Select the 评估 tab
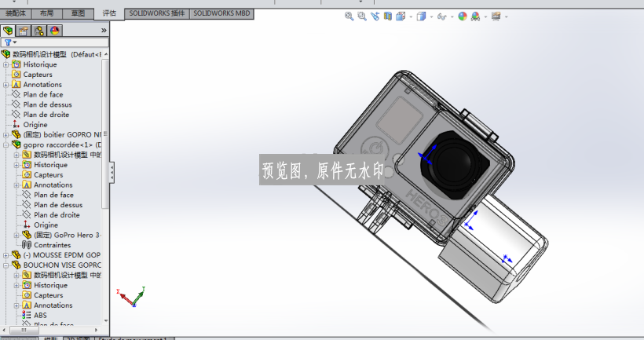Screen dimensions: 644x340 point(109,13)
